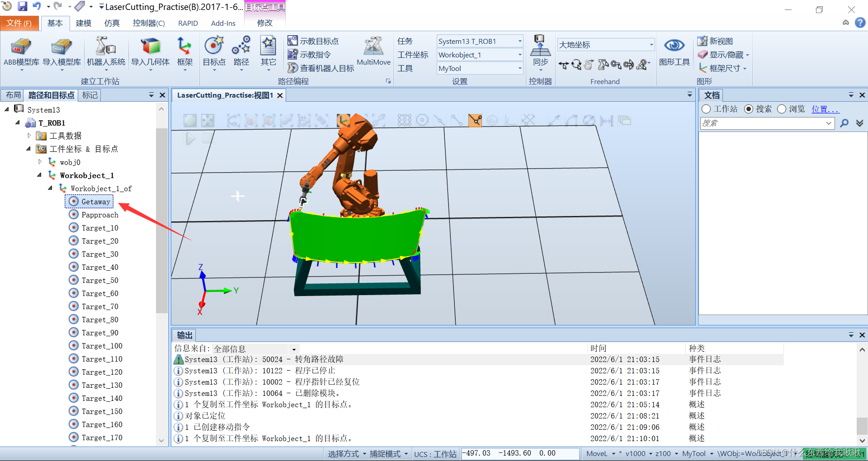This screenshot has width=868, height=461.
Task: Click the 查看机器人目标 button
Action: (x=321, y=68)
